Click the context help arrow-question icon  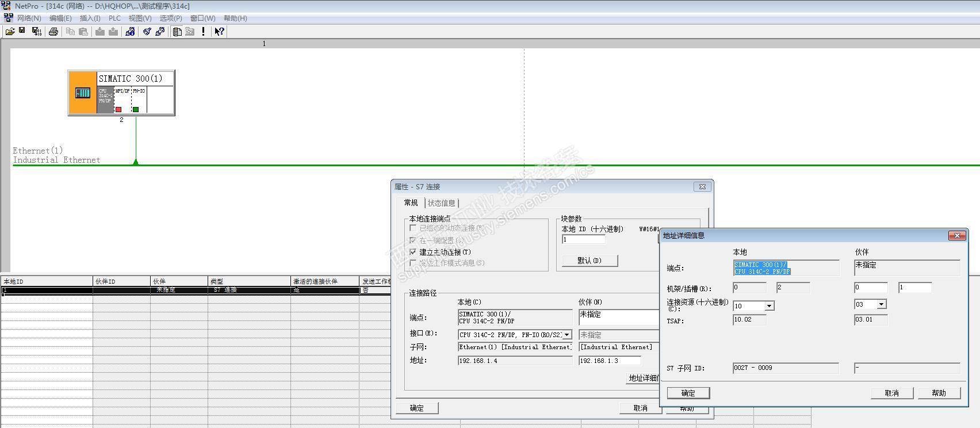click(219, 32)
